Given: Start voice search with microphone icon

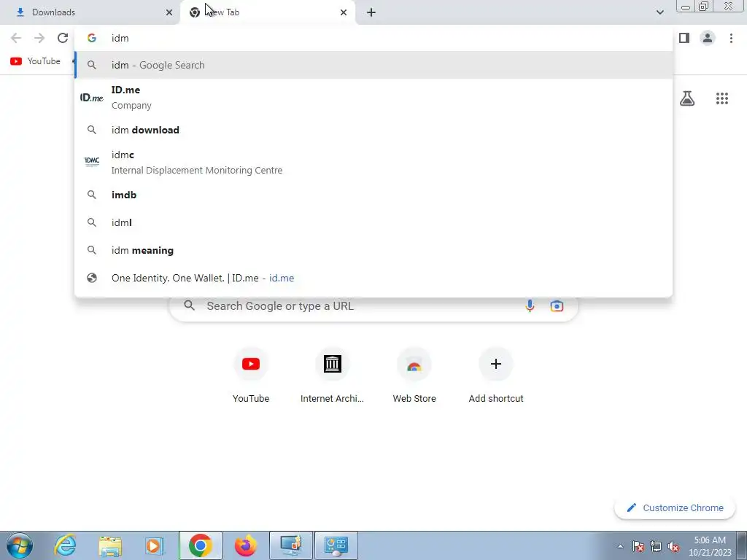Looking at the screenshot, I should coord(530,306).
